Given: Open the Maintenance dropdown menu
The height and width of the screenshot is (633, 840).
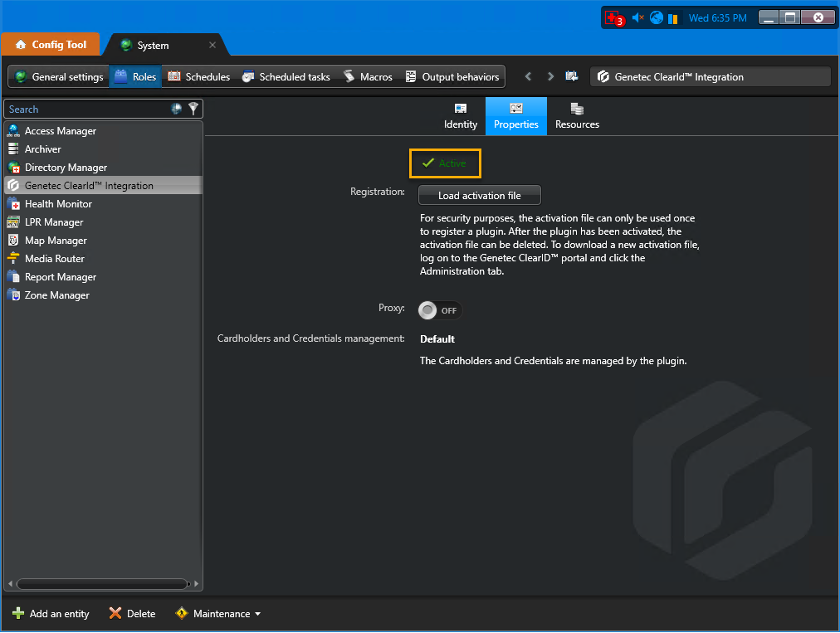Looking at the screenshot, I should click(x=218, y=614).
